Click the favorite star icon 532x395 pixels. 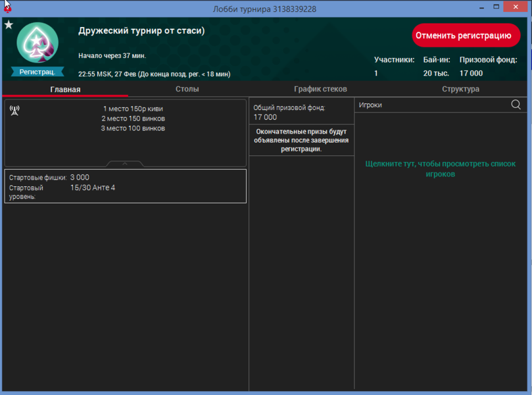9,24
